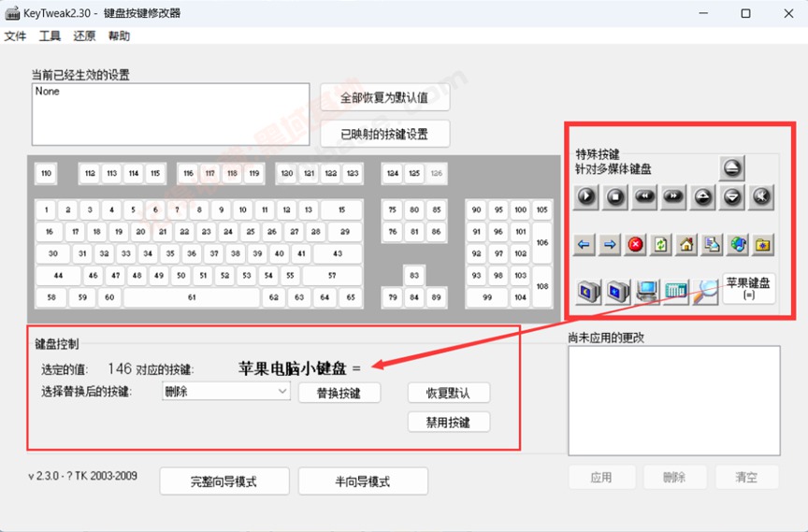Viewport: 808px width, 532px height.
Task: Click the 已映射的按键设置 button
Action: pyautogui.click(x=384, y=134)
